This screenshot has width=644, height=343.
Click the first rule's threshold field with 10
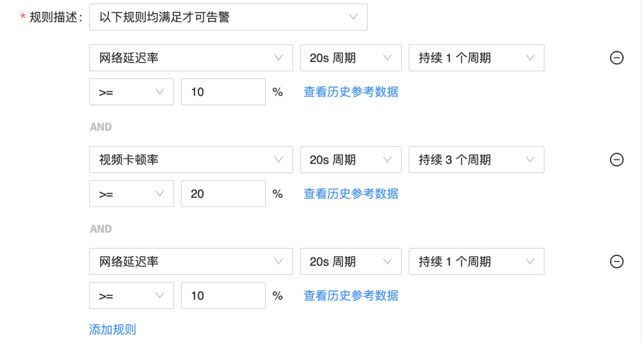pos(224,92)
